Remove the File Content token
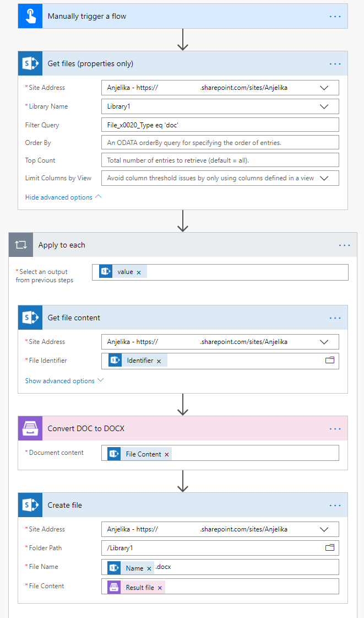The height and width of the screenshot is (618, 364). (x=166, y=454)
